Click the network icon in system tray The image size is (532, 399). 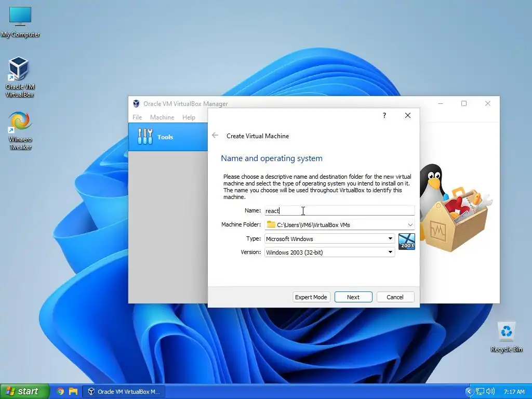click(x=480, y=391)
